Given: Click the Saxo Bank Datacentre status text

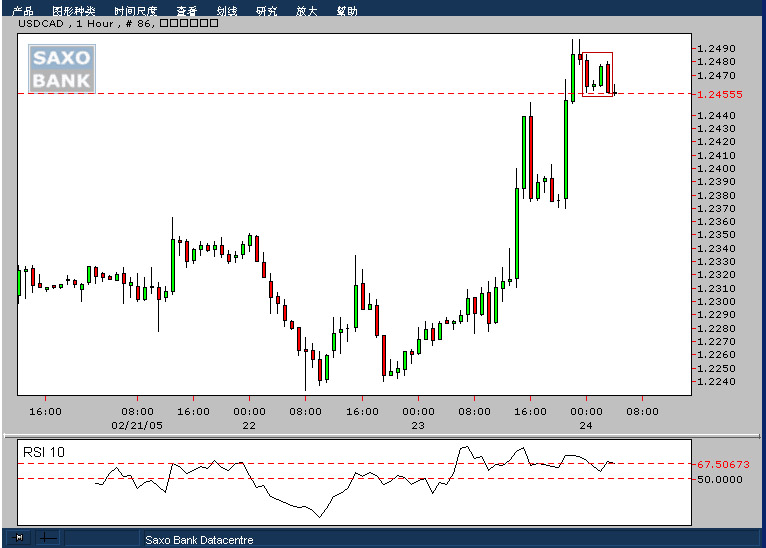Looking at the screenshot, I should tap(199, 540).
